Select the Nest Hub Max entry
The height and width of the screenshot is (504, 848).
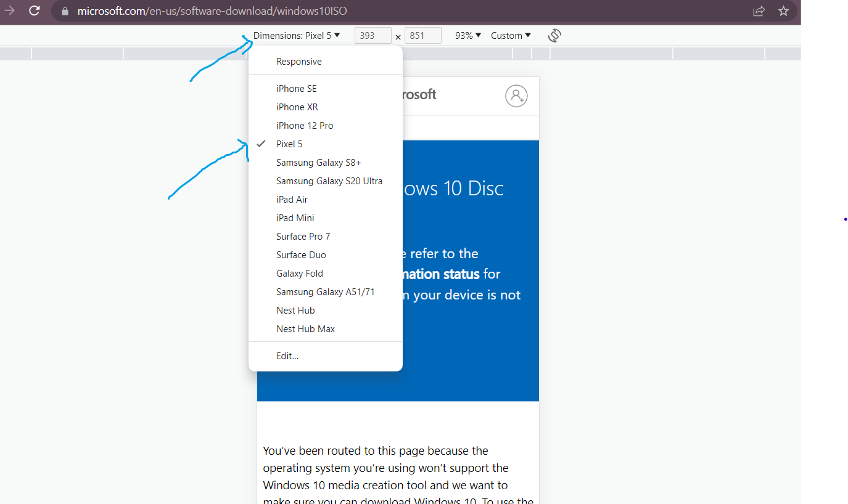coord(326,329)
